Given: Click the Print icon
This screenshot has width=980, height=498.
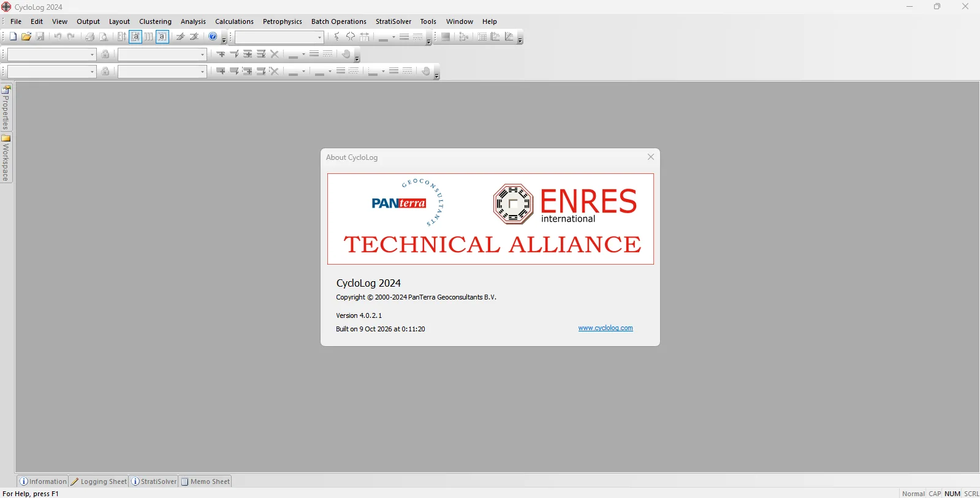Looking at the screenshot, I should (x=89, y=37).
